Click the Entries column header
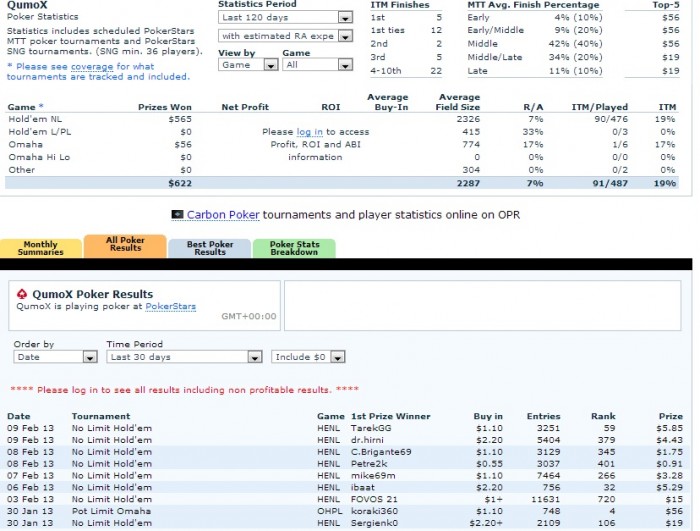 coord(543,416)
